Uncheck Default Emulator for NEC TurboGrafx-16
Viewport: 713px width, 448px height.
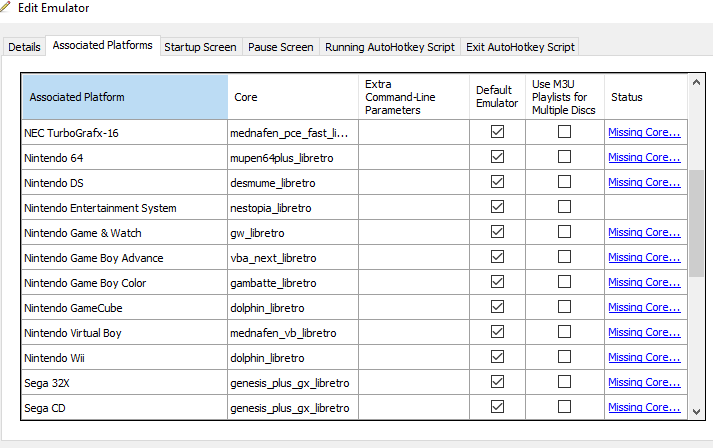[497, 132]
